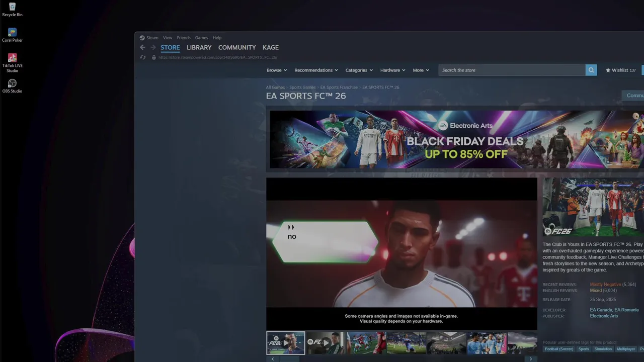The height and width of the screenshot is (362, 644).
Task: Open the Recycle Bin desktop icon
Action: tap(12, 10)
